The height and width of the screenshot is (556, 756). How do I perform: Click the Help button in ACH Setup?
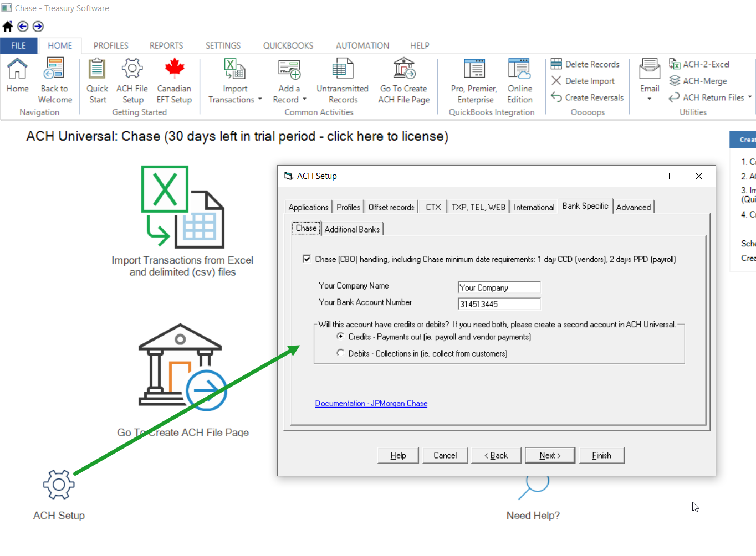[x=398, y=455]
